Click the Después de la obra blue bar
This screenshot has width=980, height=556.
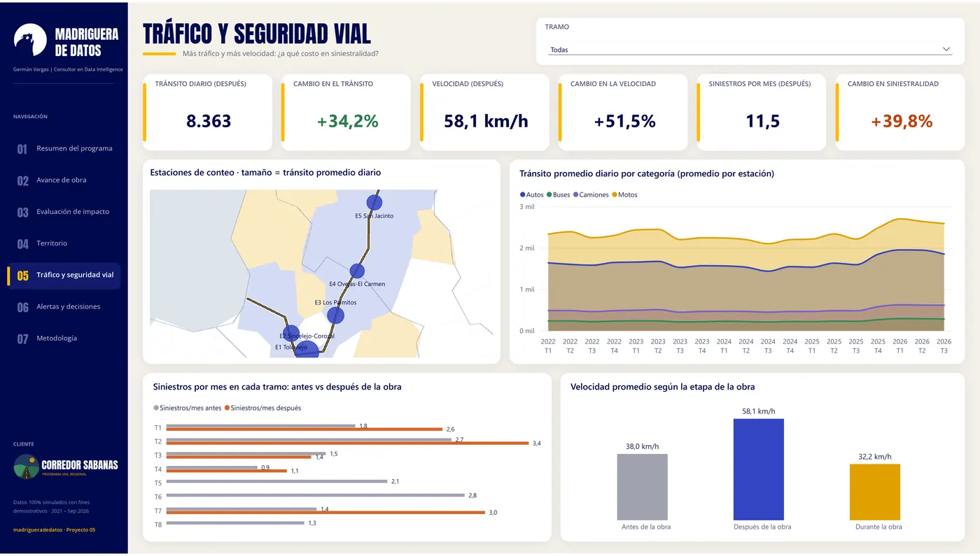[758, 469]
